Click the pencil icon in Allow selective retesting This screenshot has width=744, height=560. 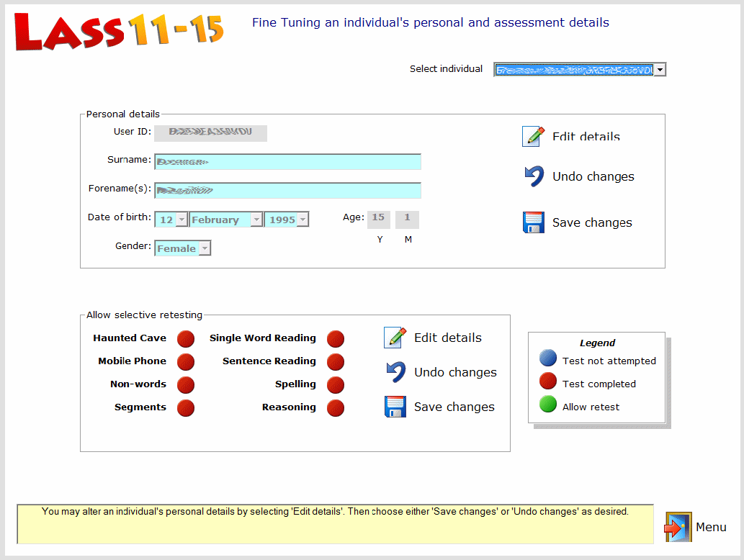(x=395, y=338)
